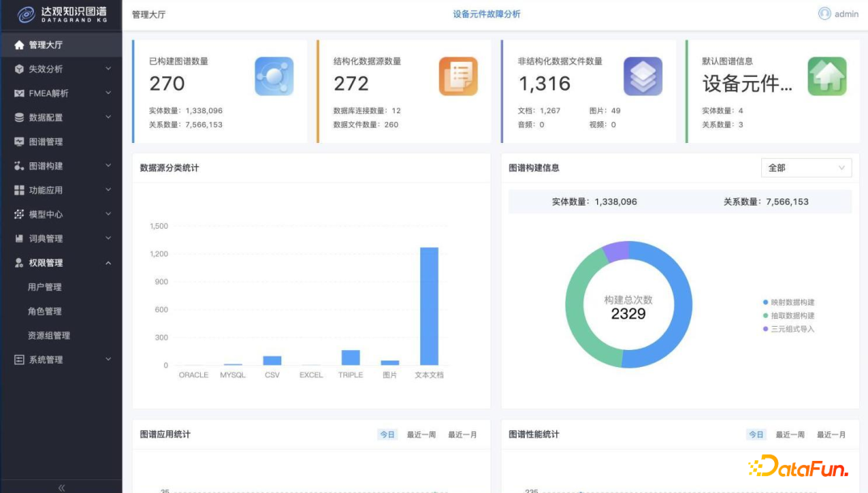Expand the 词典管理 submenu chevron
The height and width of the screenshot is (493, 868).
coord(108,238)
